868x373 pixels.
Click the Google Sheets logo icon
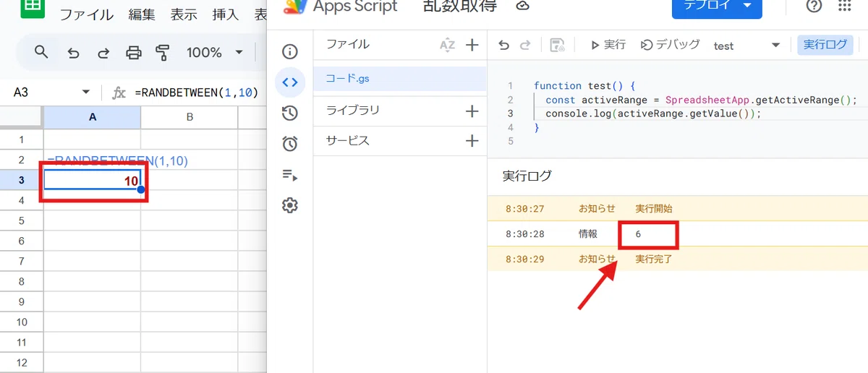[x=33, y=9]
